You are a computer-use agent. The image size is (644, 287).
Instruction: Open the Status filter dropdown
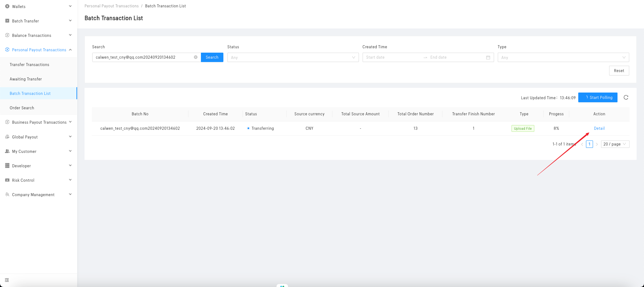[x=292, y=58]
